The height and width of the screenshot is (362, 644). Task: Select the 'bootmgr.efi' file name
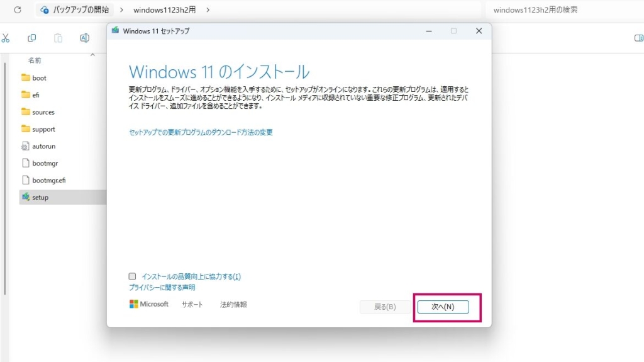(x=49, y=180)
